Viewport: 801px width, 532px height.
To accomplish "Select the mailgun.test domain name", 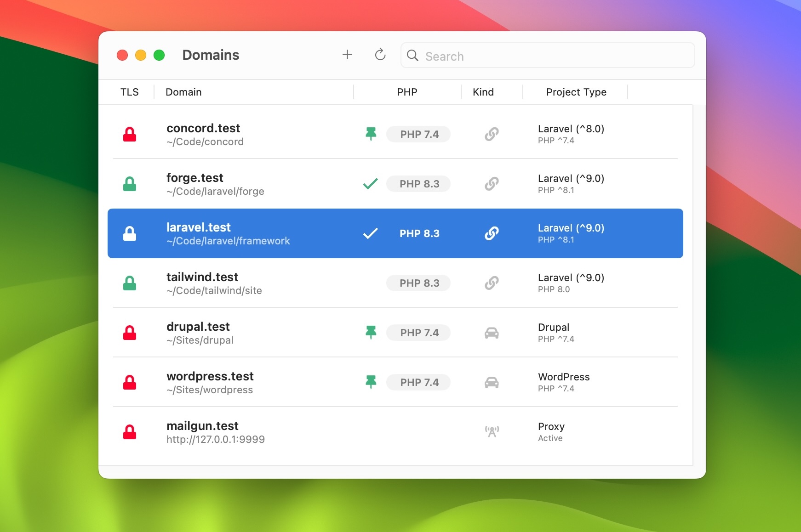I will point(202,426).
